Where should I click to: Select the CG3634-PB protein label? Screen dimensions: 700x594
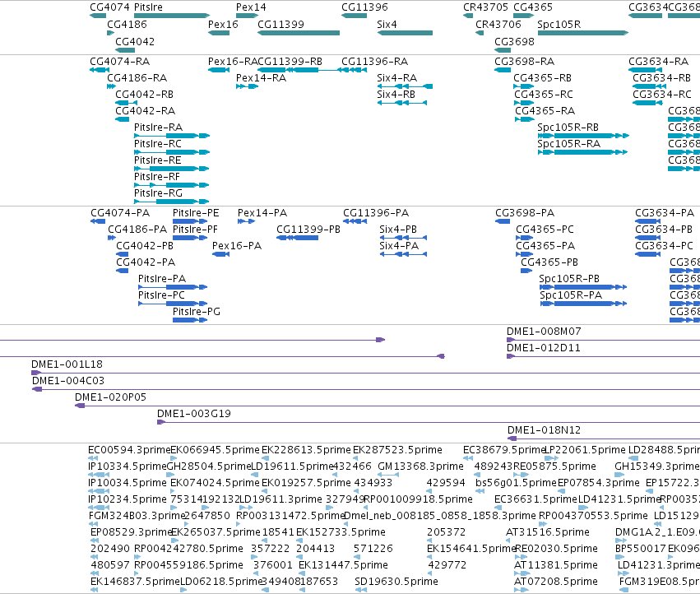[x=664, y=230]
